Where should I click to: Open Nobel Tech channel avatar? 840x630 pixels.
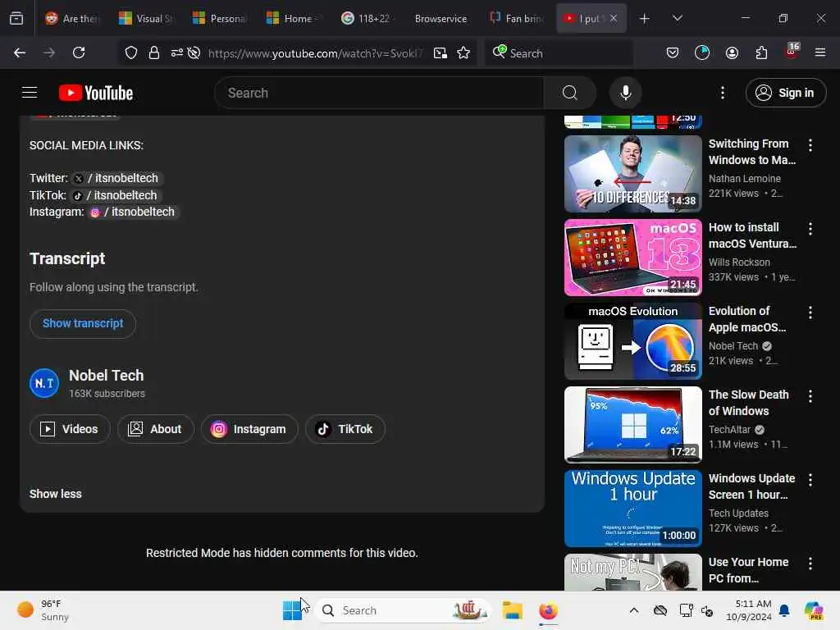(x=44, y=383)
